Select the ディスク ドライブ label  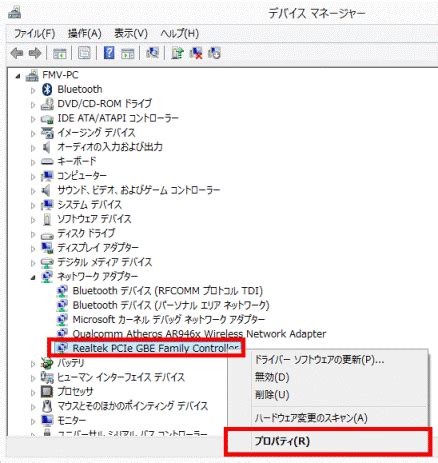(86, 233)
